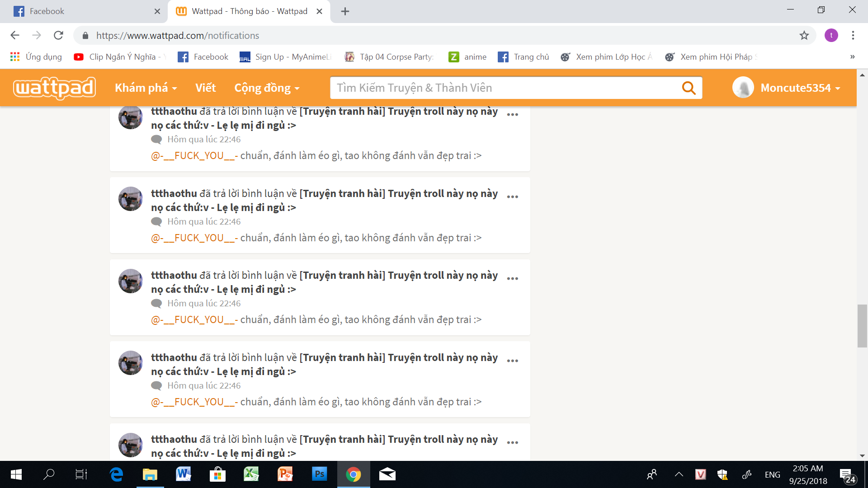Screen dimensions: 868x488
Task: Reload the page
Action: click(58, 35)
